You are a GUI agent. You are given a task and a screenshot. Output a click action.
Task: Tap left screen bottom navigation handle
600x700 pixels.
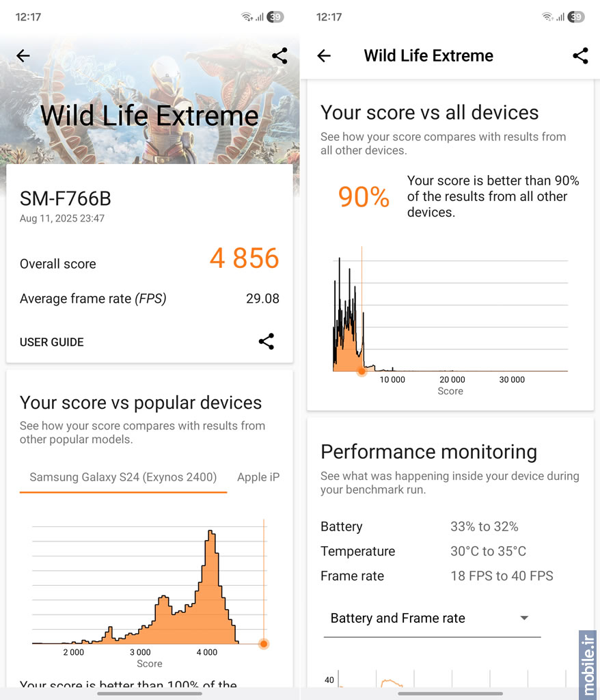(x=150, y=694)
